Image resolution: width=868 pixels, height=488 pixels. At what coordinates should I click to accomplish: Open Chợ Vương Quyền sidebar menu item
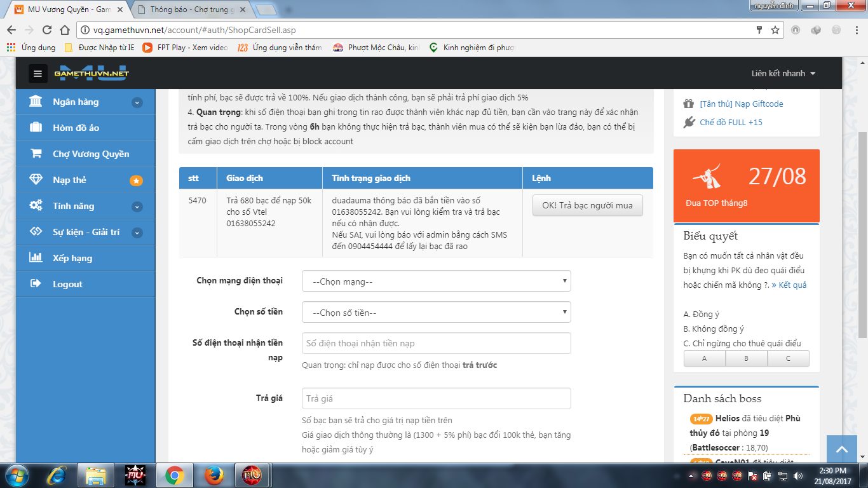[90, 154]
